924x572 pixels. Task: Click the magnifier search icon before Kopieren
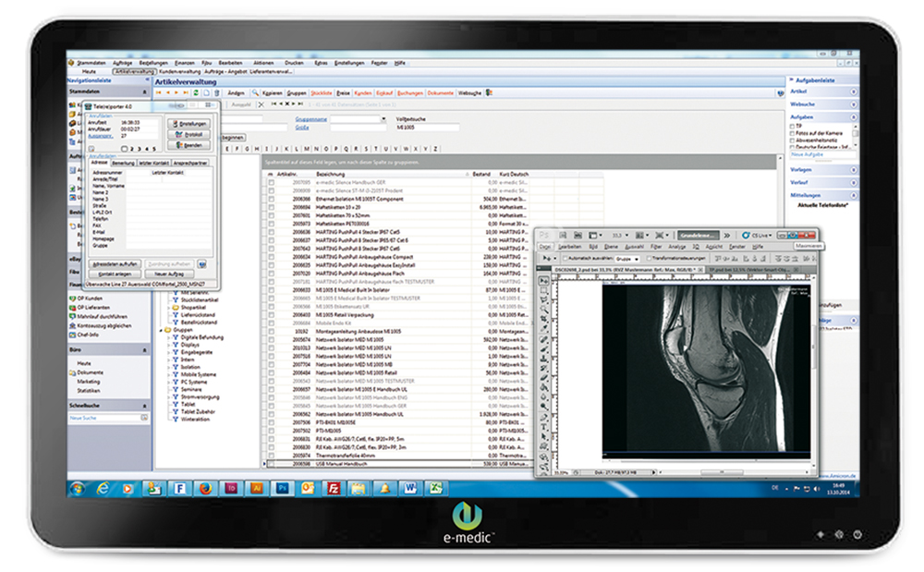256,93
